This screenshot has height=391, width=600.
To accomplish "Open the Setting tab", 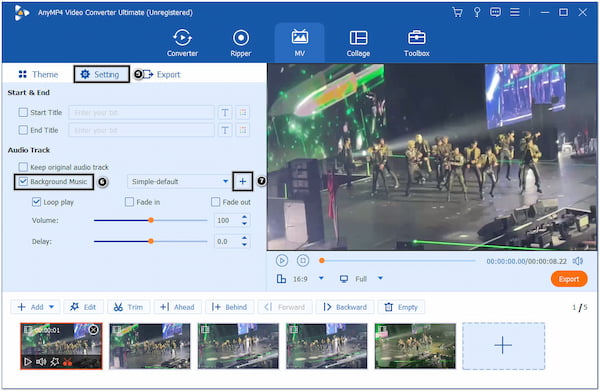I will click(101, 74).
